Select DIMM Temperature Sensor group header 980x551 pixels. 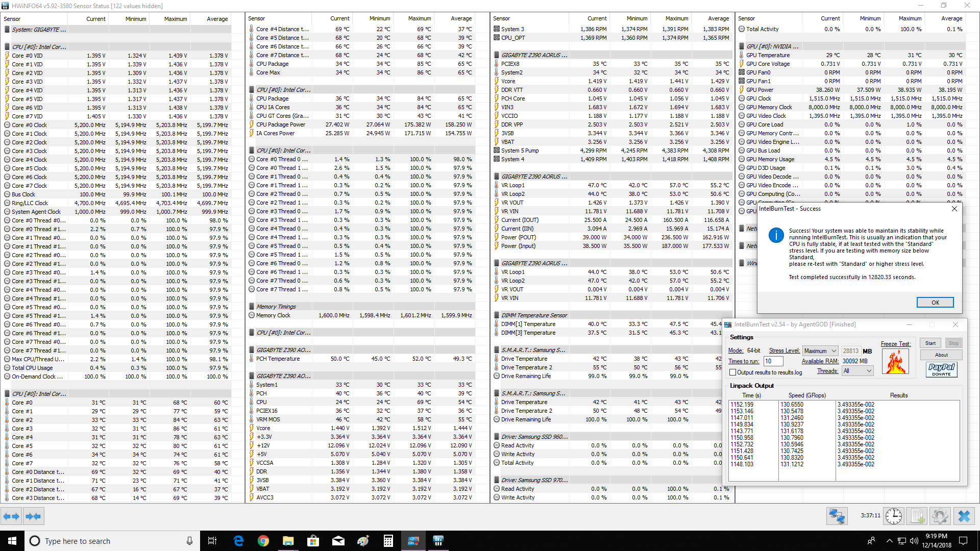[611, 315]
